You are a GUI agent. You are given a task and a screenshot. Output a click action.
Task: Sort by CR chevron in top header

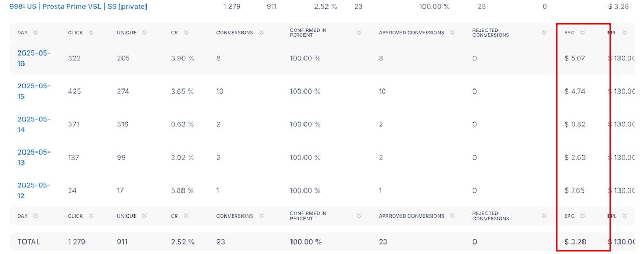tap(186, 33)
